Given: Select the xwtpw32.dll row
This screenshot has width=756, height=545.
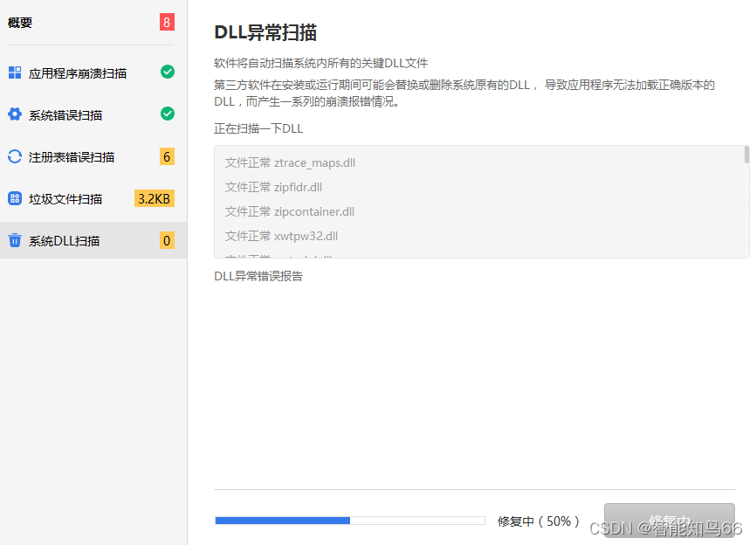Looking at the screenshot, I should pos(282,237).
